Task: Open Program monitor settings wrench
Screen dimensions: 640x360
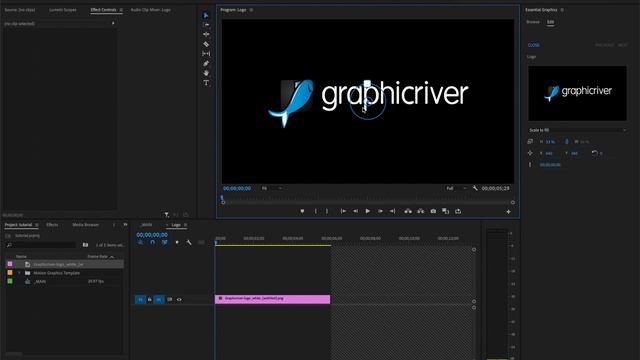Action: [x=475, y=188]
